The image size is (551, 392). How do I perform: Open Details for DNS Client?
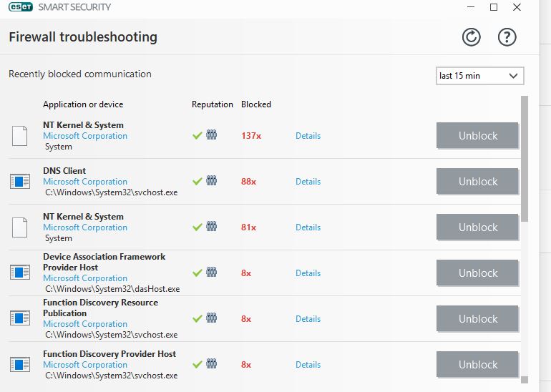(x=308, y=182)
